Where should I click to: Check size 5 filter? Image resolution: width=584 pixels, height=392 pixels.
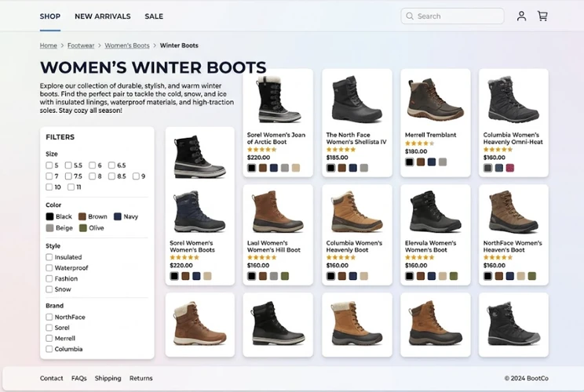(49, 165)
